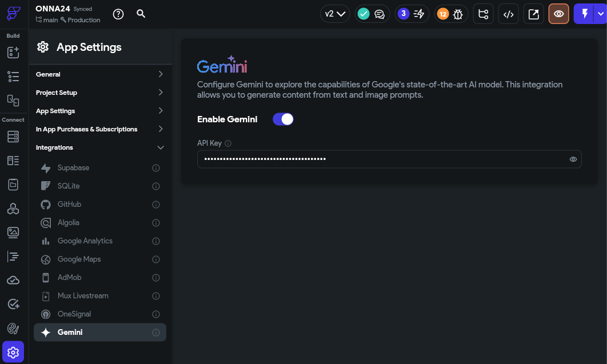
Task: Open the OneSignal integration
Action: pyautogui.click(x=100, y=314)
